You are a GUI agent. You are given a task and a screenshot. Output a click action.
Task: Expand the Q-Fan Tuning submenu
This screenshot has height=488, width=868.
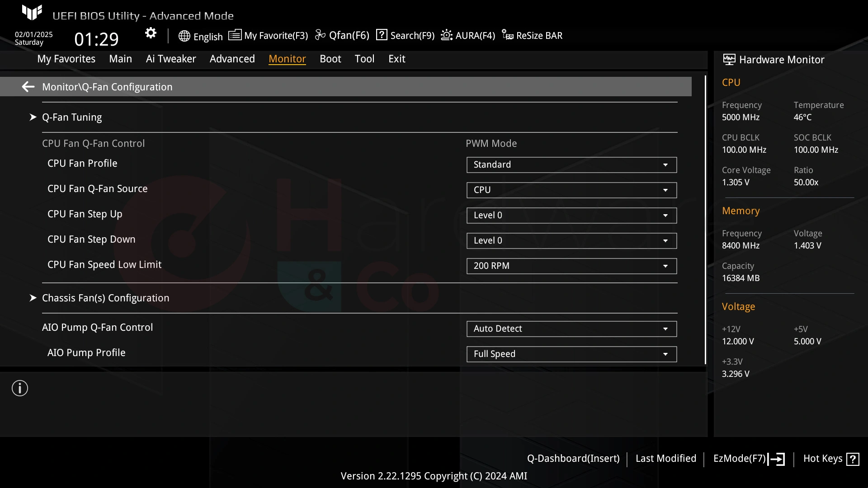71,117
